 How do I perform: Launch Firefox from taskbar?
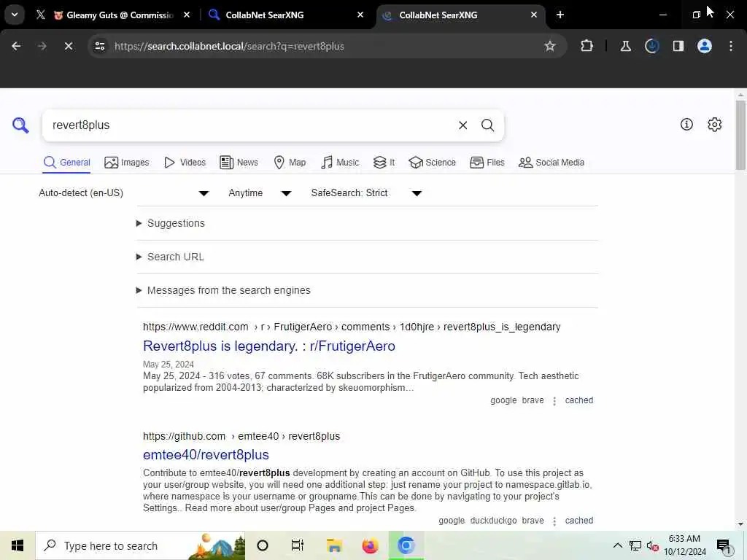[370, 545]
